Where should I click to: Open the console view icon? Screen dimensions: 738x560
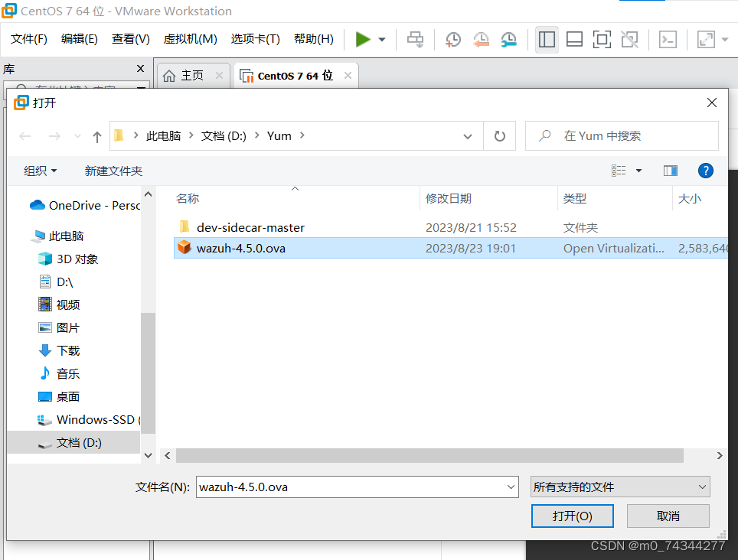pos(668,40)
